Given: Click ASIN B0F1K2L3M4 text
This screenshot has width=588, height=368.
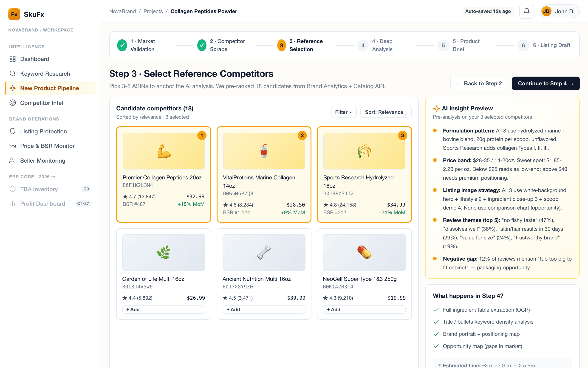Looking at the screenshot, I should point(138,185).
